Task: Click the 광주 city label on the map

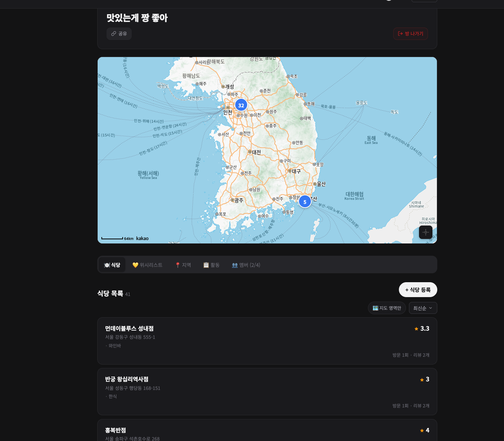Action: pos(239,200)
